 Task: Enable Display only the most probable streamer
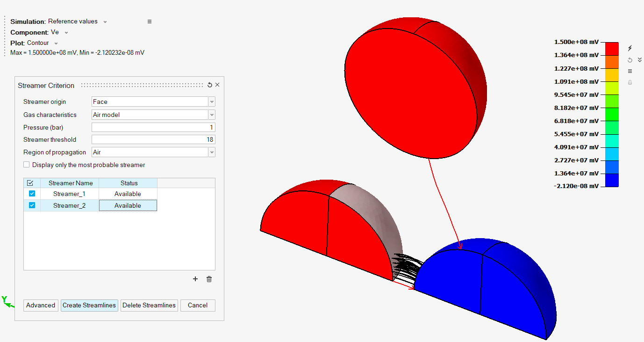click(x=27, y=165)
